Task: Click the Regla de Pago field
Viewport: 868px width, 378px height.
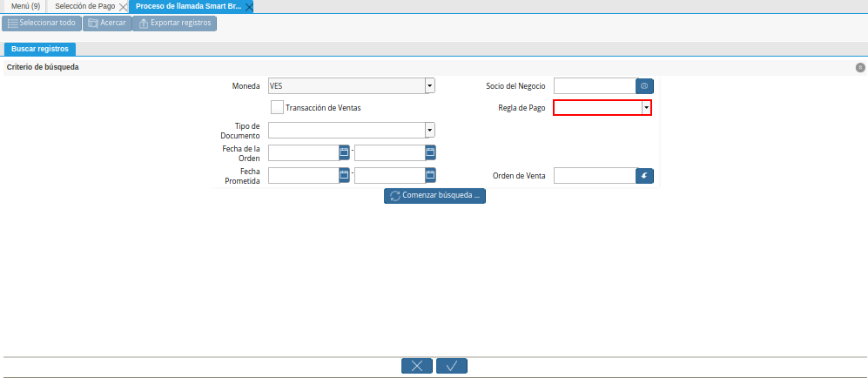Action: 598,107
